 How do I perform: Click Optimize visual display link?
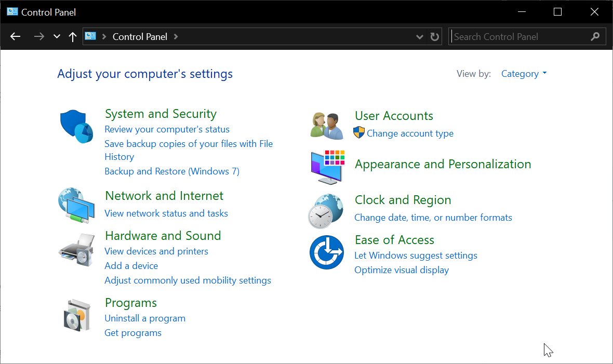[402, 270]
